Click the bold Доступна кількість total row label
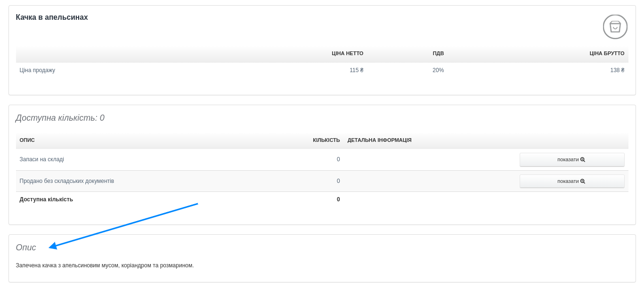 tap(46, 199)
